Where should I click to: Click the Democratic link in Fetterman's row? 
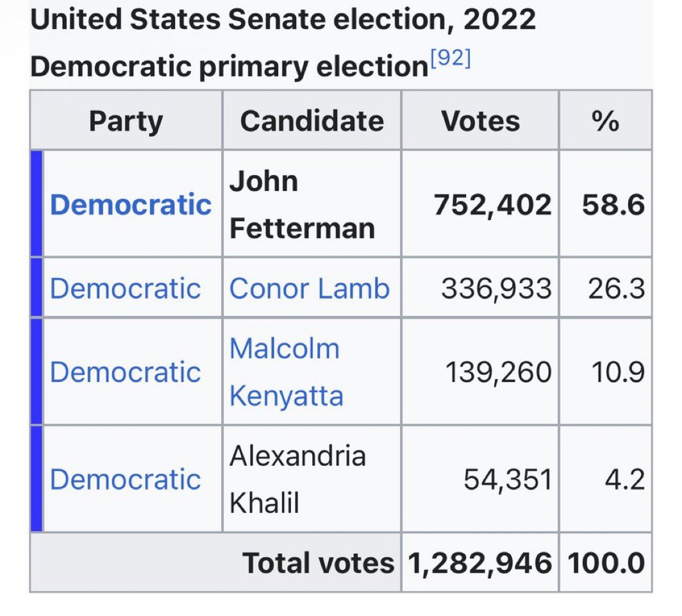point(131,204)
